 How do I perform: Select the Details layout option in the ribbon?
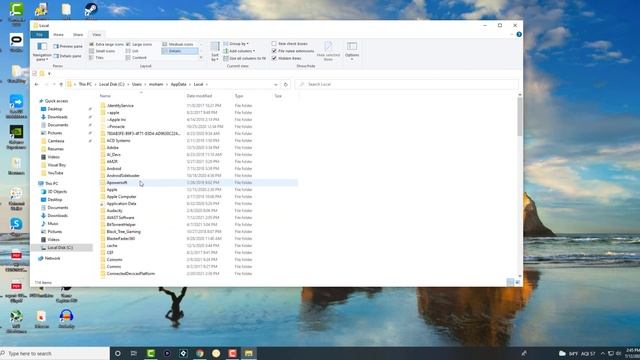[x=180, y=51]
